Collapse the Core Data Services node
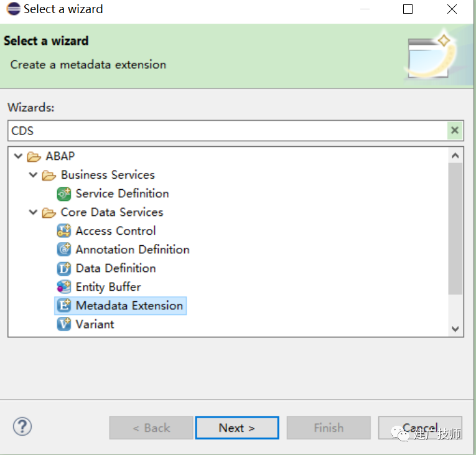 tap(33, 212)
